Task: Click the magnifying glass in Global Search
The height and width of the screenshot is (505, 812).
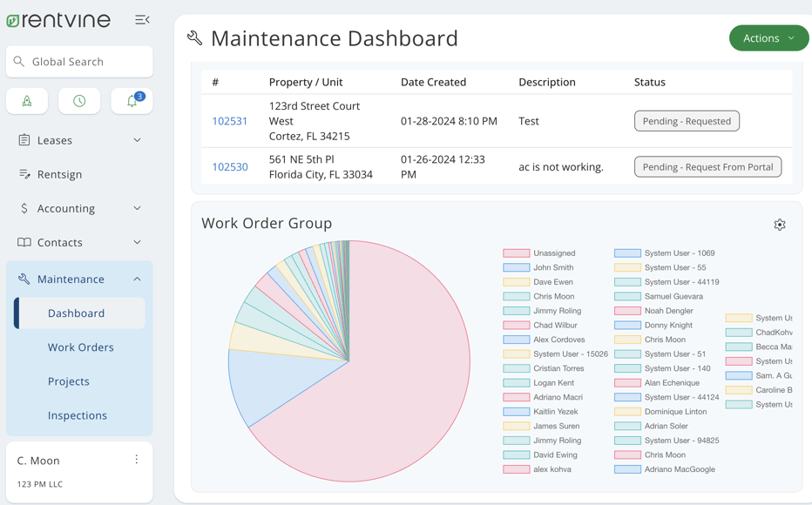Action: tap(19, 62)
